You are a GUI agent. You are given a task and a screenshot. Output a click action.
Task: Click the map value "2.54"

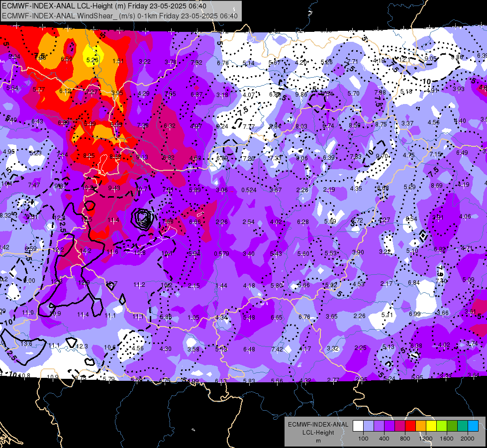pyautogui.click(x=248, y=222)
